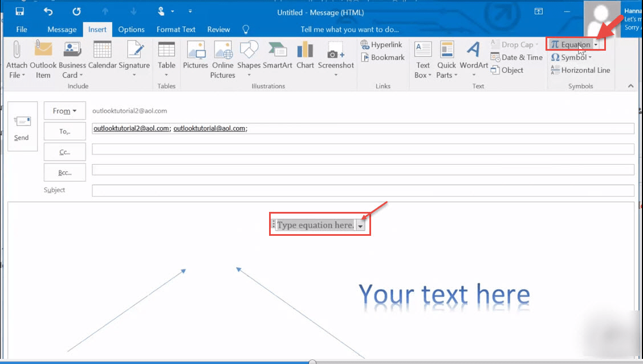This screenshot has height=364, width=643.
Task: Insert a SmartArt graphic
Action: click(x=278, y=55)
